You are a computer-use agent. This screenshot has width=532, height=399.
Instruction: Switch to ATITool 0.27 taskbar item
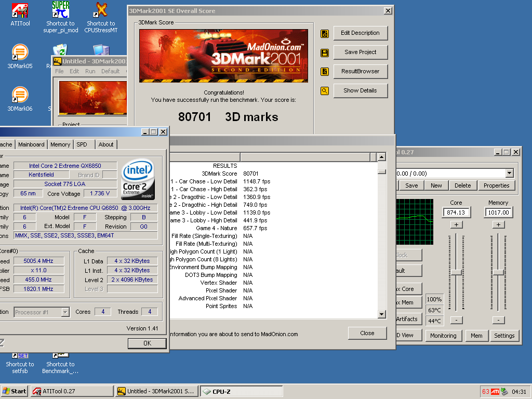(x=72, y=391)
